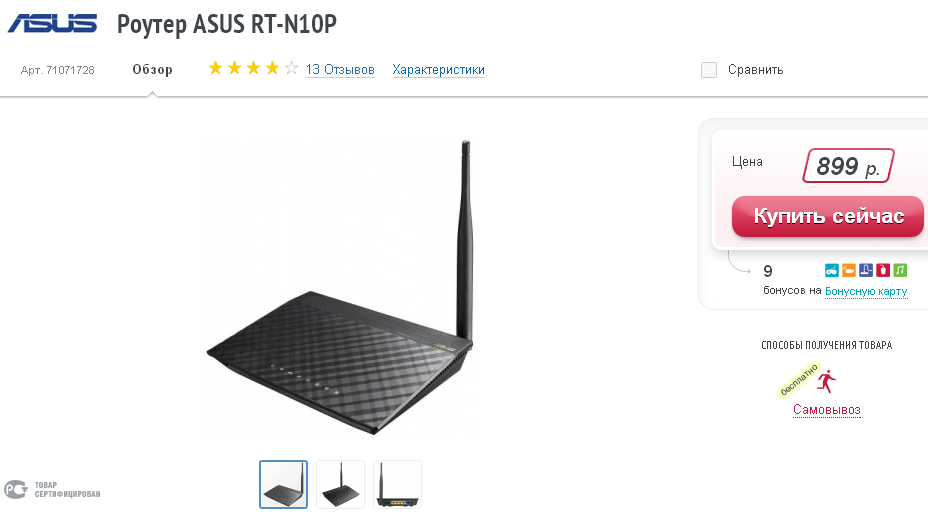Click the certified product PCT badge icon

16,490
